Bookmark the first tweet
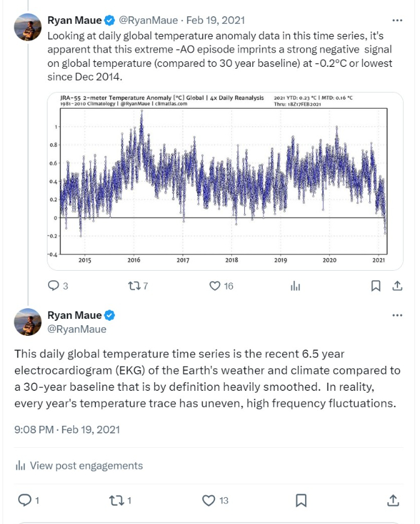The width and height of the screenshot is (420, 524). (x=376, y=286)
